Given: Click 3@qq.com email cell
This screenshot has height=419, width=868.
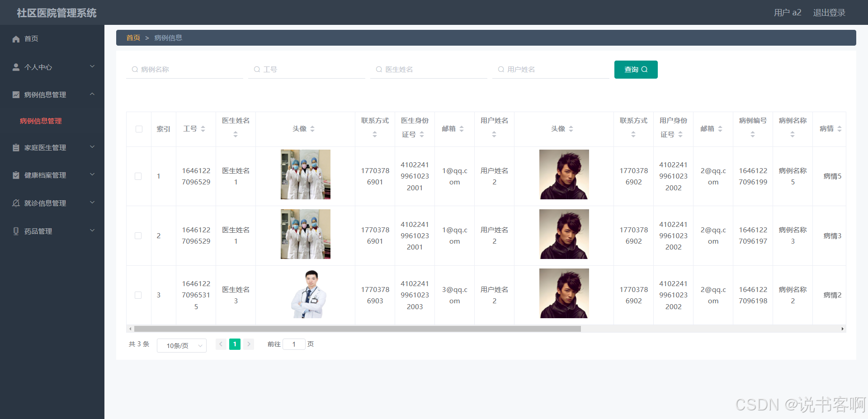Looking at the screenshot, I should click(x=454, y=295).
